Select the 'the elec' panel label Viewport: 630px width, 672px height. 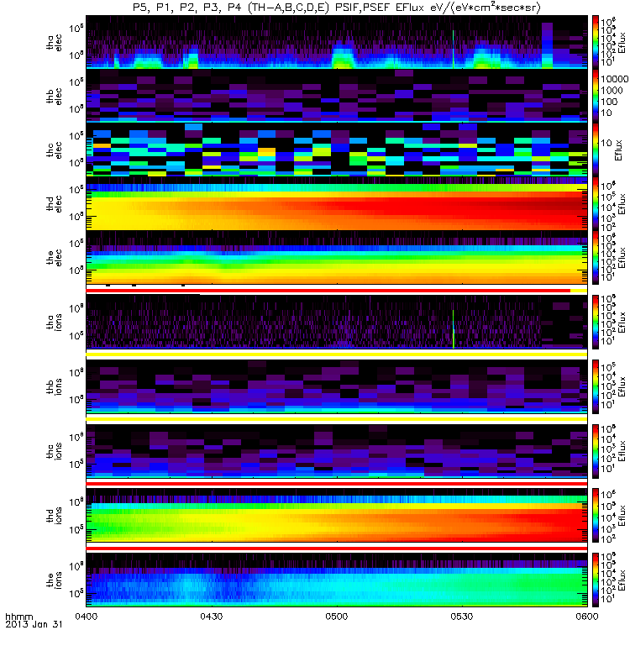[54, 258]
